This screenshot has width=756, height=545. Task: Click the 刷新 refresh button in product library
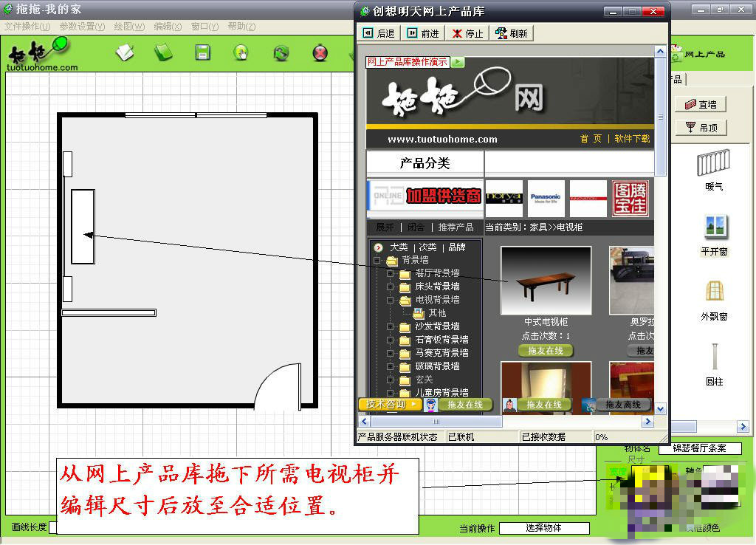[x=512, y=33]
